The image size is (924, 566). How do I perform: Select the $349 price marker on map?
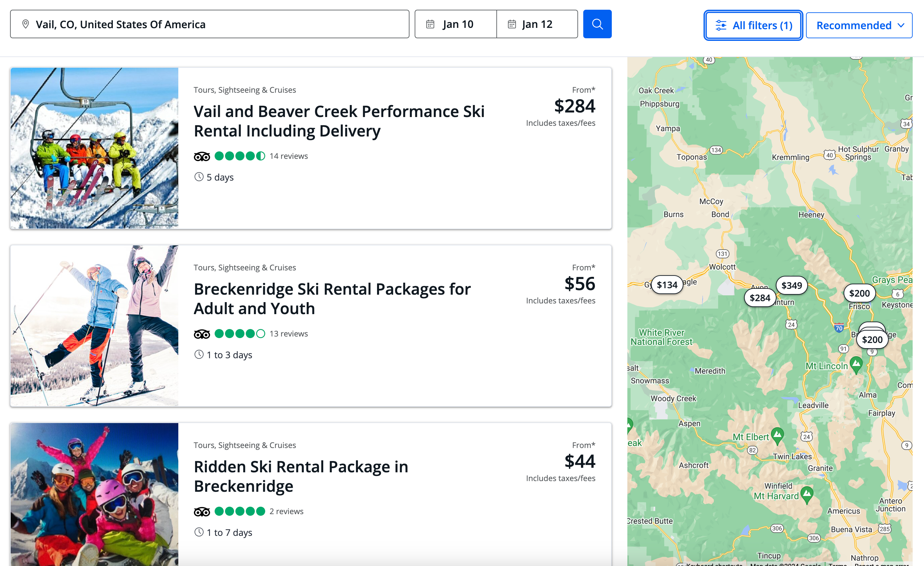[791, 286]
